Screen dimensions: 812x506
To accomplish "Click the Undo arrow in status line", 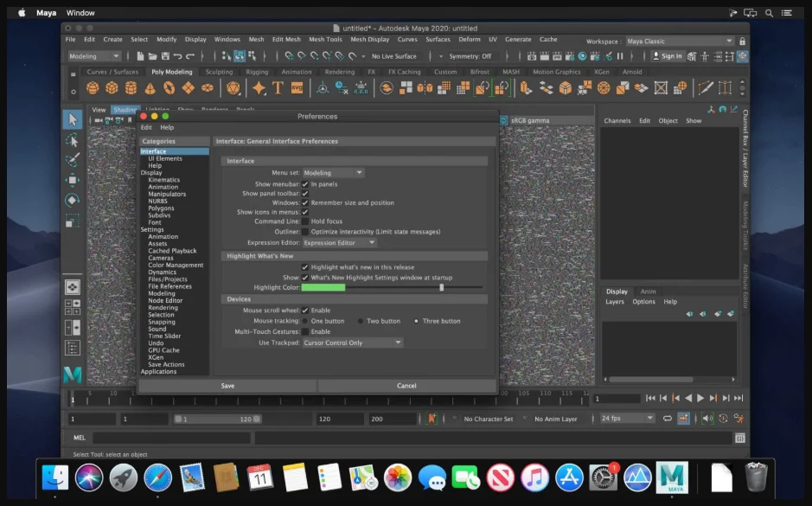I will (x=177, y=56).
